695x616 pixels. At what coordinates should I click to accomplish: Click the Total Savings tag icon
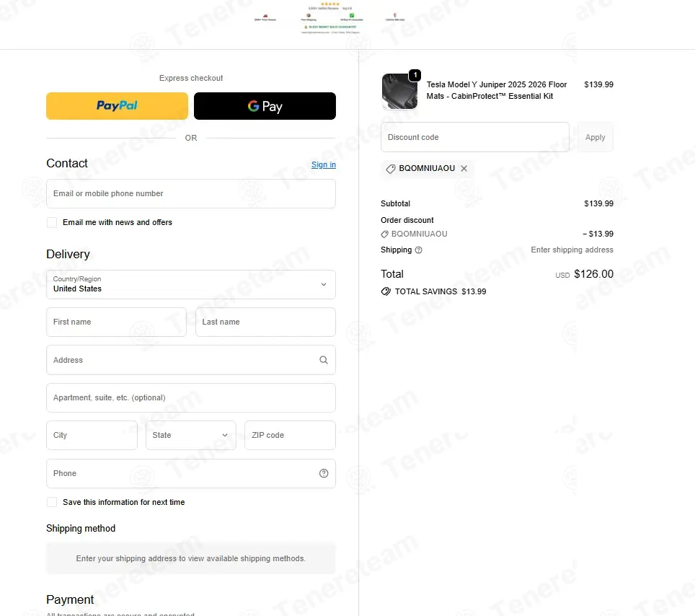386,291
